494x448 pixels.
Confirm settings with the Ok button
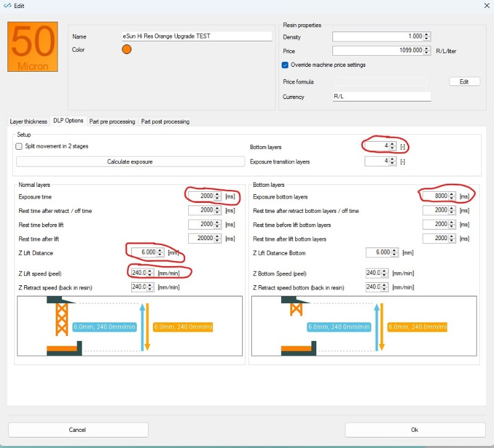pos(415,429)
